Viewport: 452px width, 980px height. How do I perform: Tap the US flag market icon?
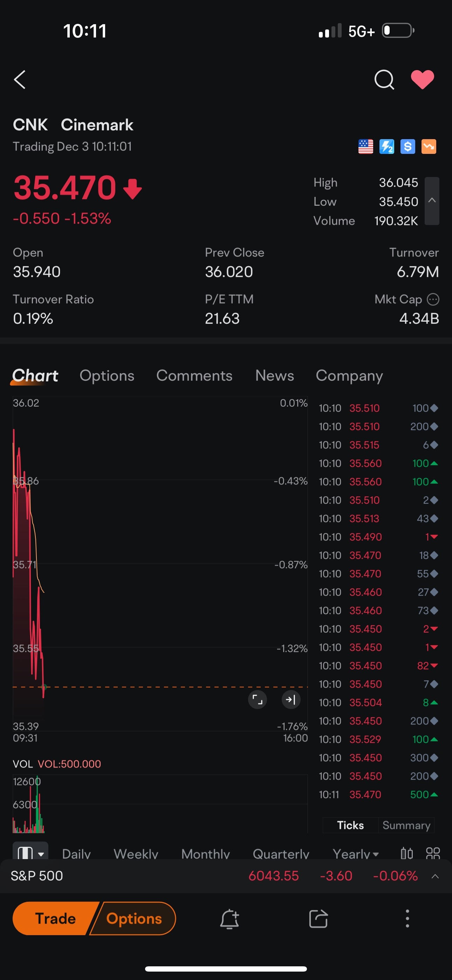point(366,147)
